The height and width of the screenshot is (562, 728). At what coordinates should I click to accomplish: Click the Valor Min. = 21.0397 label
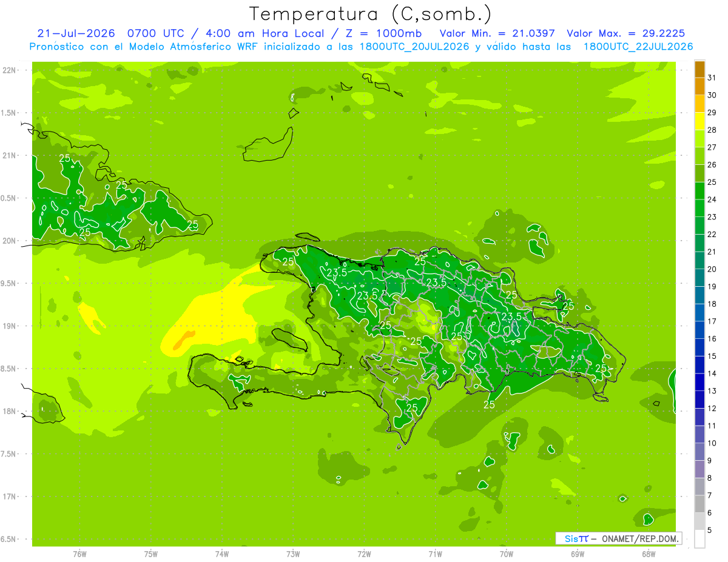coord(497,33)
